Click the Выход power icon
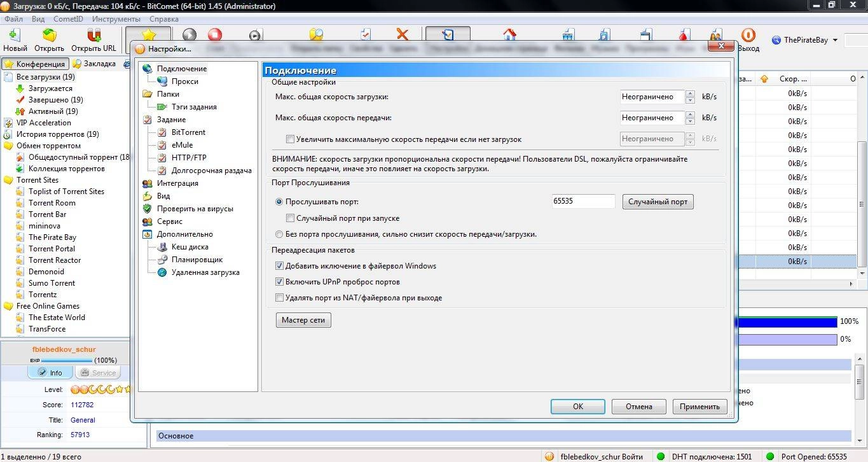The height and width of the screenshot is (462, 868). tap(748, 36)
